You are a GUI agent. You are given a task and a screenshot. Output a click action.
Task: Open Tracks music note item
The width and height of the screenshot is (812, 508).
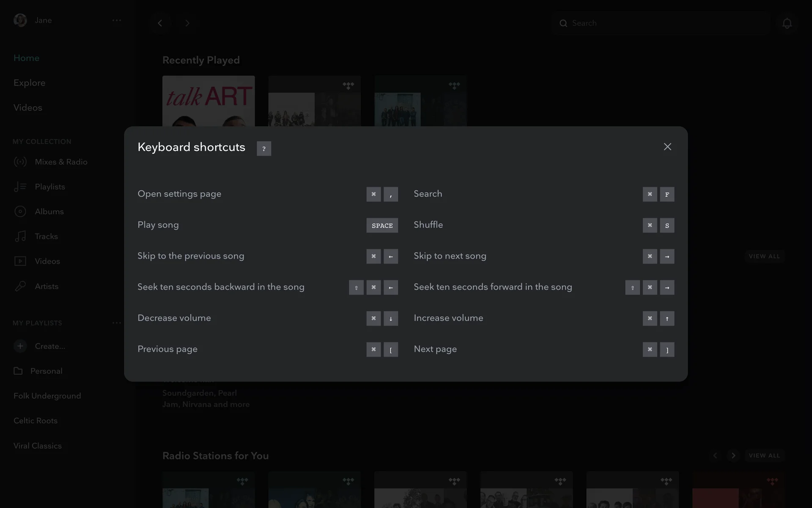(x=46, y=236)
